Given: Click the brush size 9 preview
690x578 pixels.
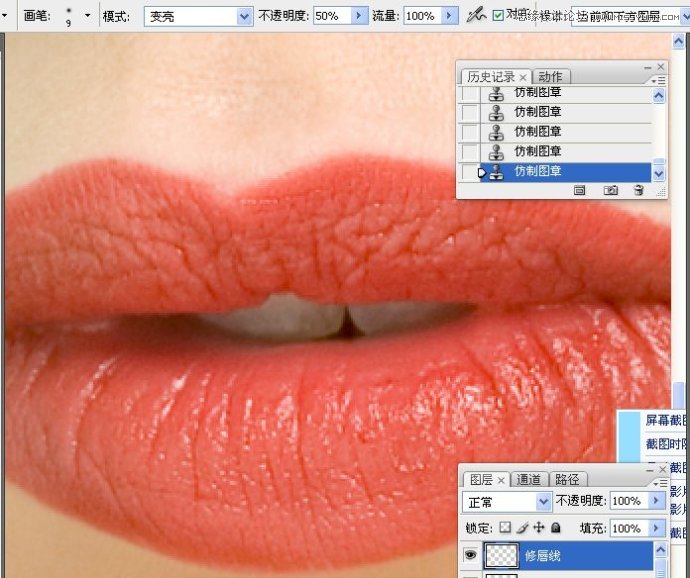Looking at the screenshot, I should (69, 16).
